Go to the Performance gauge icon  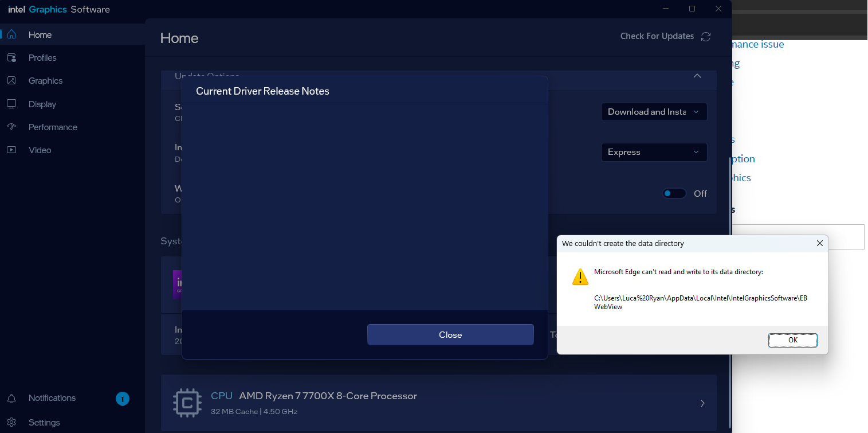[11, 127]
